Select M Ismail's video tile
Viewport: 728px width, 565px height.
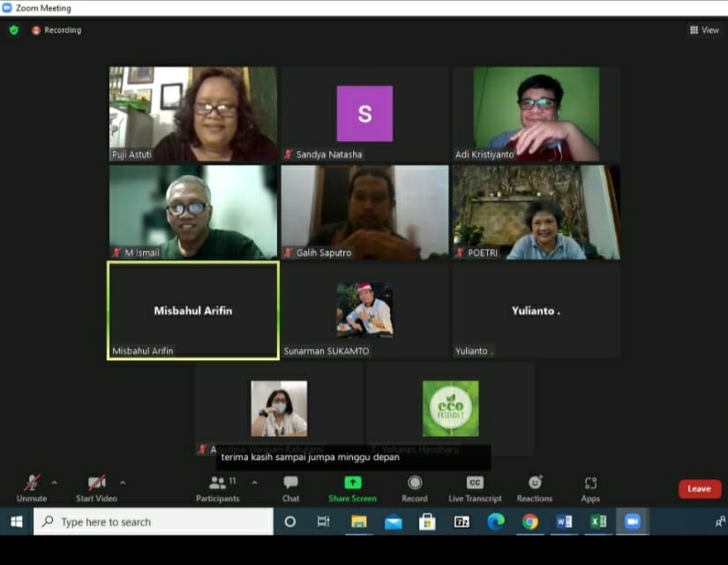193,213
